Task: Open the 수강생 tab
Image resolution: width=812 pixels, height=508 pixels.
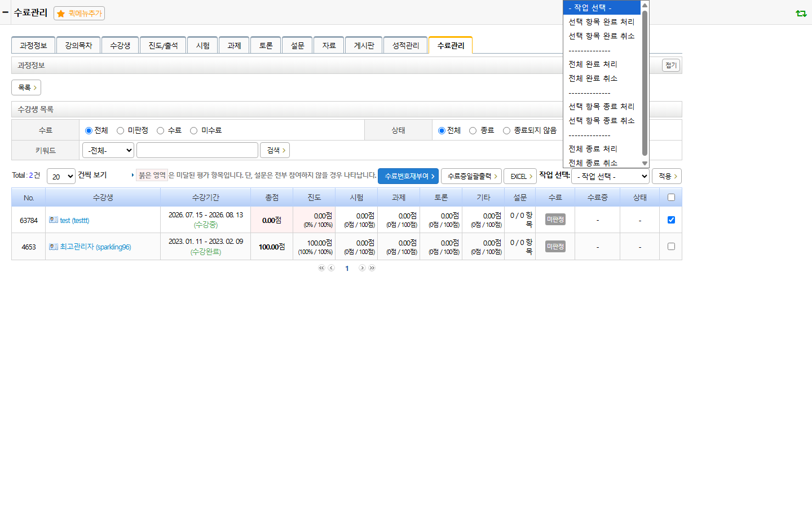Action: (120, 45)
